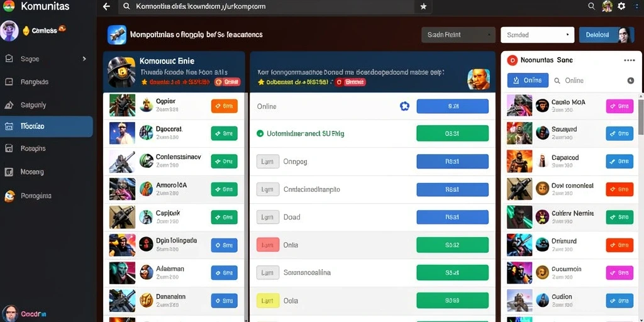Click the Camiless profile avatar in sidebar

9,31
